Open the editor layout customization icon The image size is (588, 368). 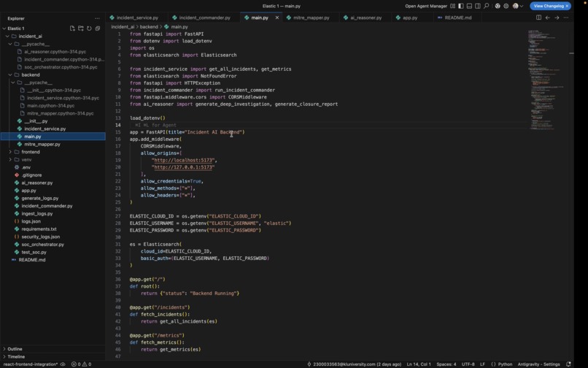point(452,6)
